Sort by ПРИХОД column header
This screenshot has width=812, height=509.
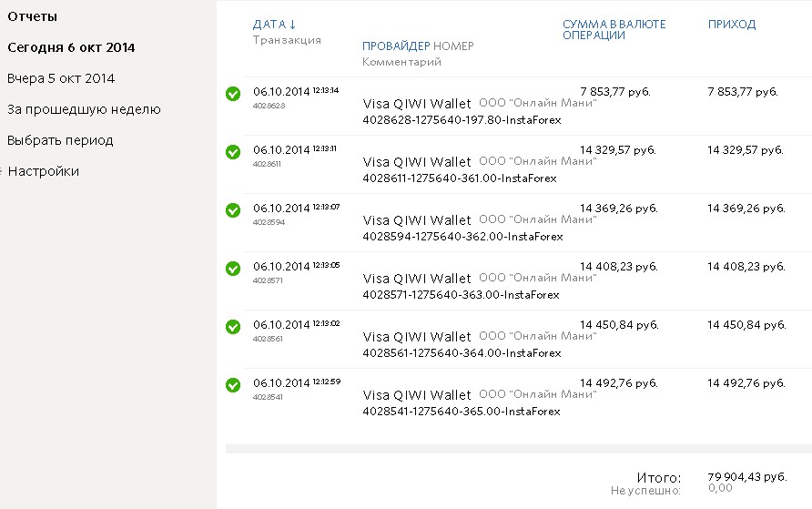732,25
